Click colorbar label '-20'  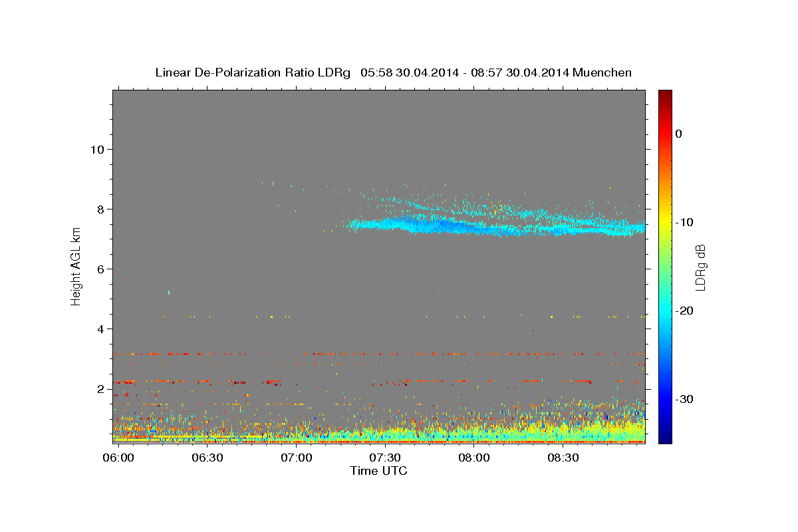tap(685, 311)
